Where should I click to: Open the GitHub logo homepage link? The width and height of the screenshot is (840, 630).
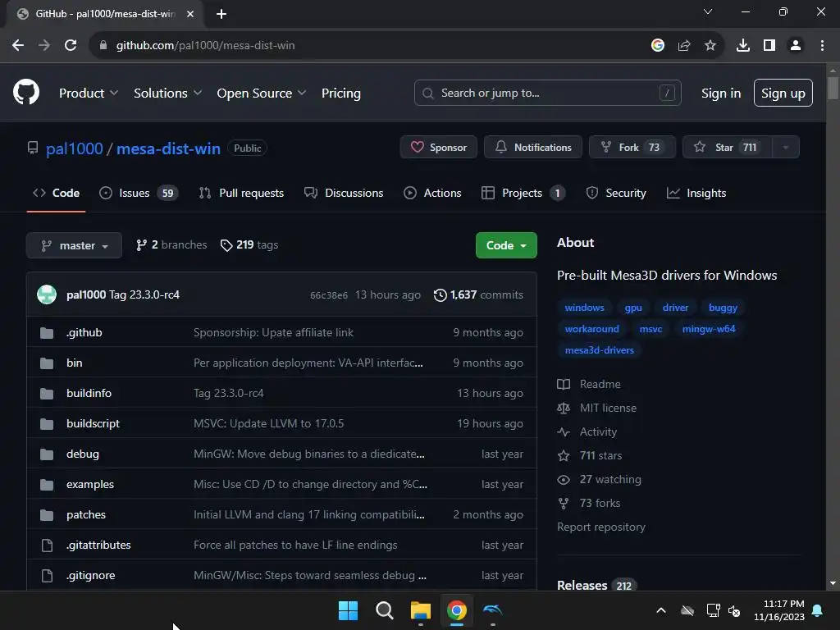coord(26,92)
